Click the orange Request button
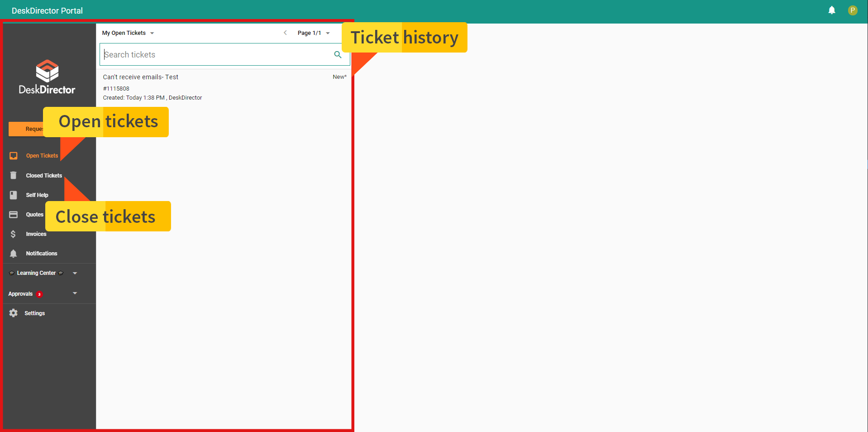This screenshot has width=868, height=432. pyautogui.click(x=26, y=129)
